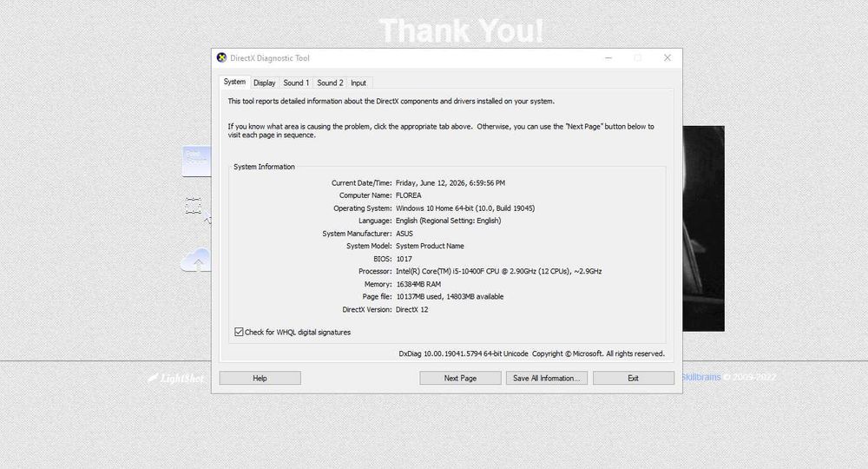
Task: Click Save All Information button
Action: click(x=546, y=378)
